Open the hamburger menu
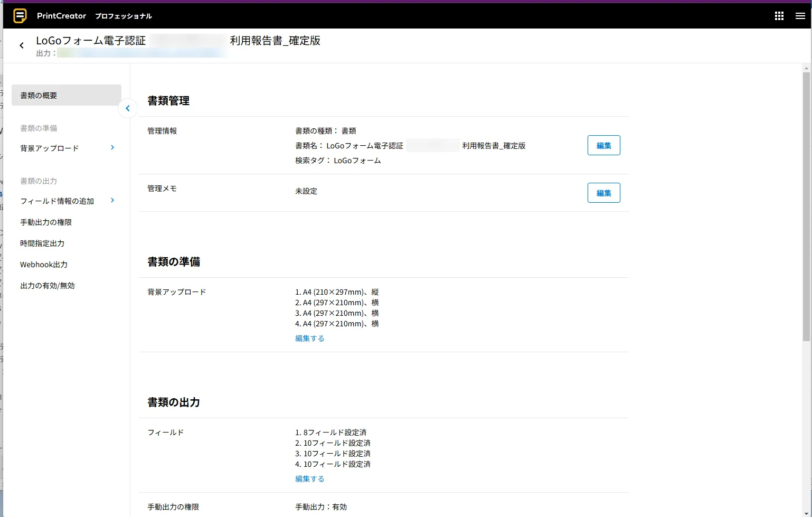 pos(800,16)
